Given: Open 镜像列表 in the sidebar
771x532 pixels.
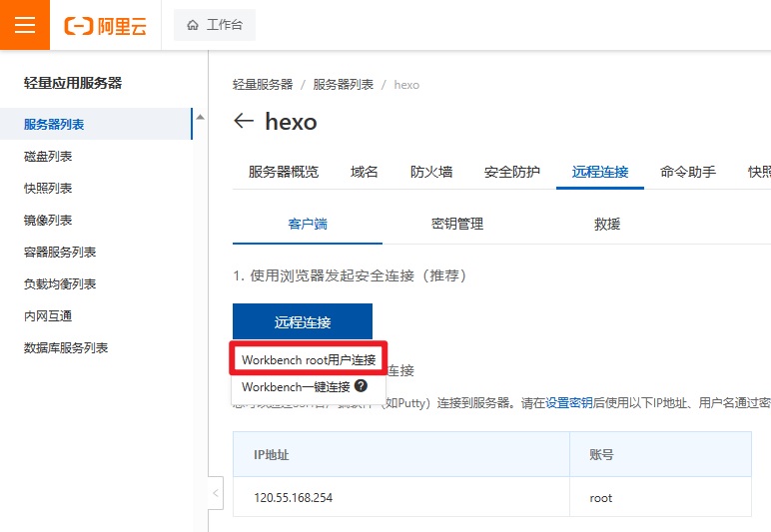Looking at the screenshot, I should pyautogui.click(x=48, y=220).
